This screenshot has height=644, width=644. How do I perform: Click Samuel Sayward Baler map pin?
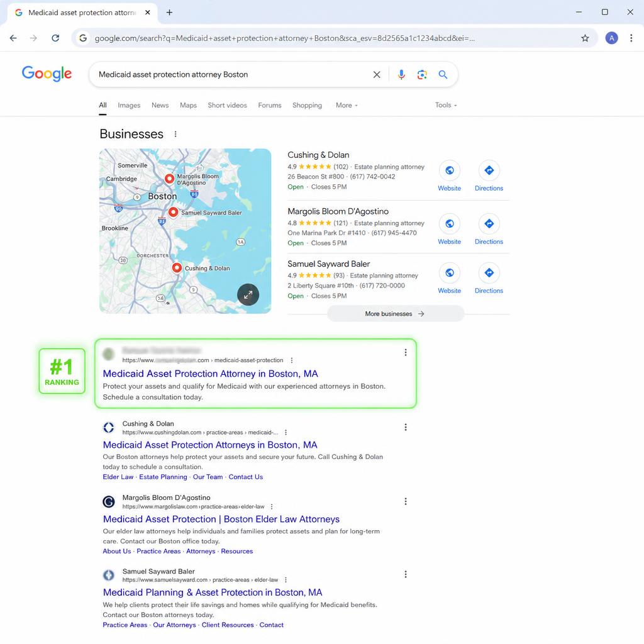[173, 212]
